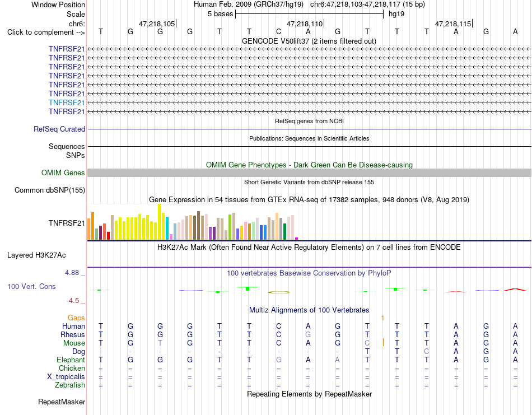The width and height of the screenshot is (532, 415).
Task: Click the 47,218,115 position marker
Action: click(x=453, y=24)
